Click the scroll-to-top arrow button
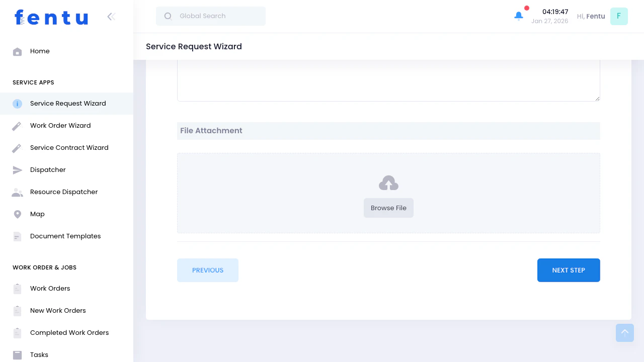The width and height of the screenshot is (644, 362). pos(625,333)
